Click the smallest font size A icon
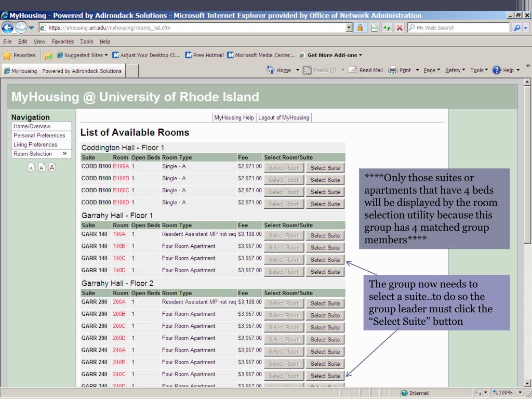This screenshot has width=532, height=399. pos(31,168)
